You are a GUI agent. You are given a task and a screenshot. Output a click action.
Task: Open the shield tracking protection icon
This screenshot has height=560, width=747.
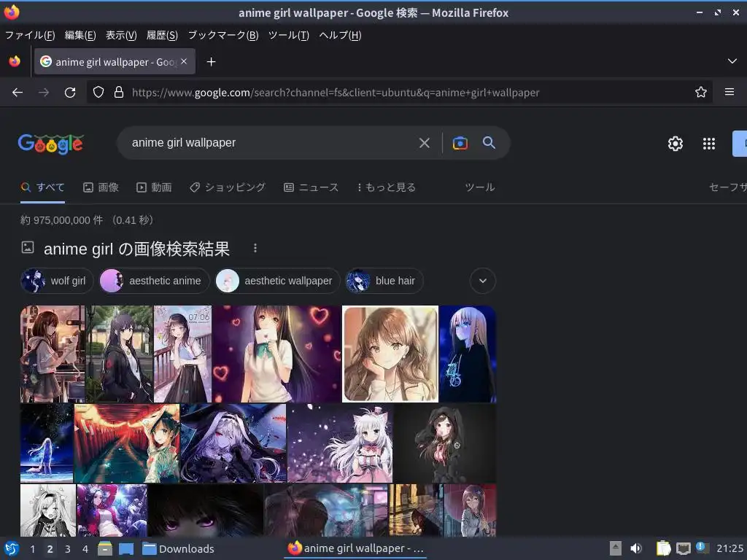98,92
